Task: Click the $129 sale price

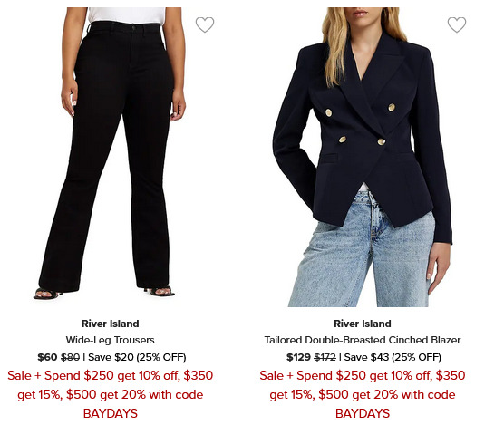Action: 298,357
